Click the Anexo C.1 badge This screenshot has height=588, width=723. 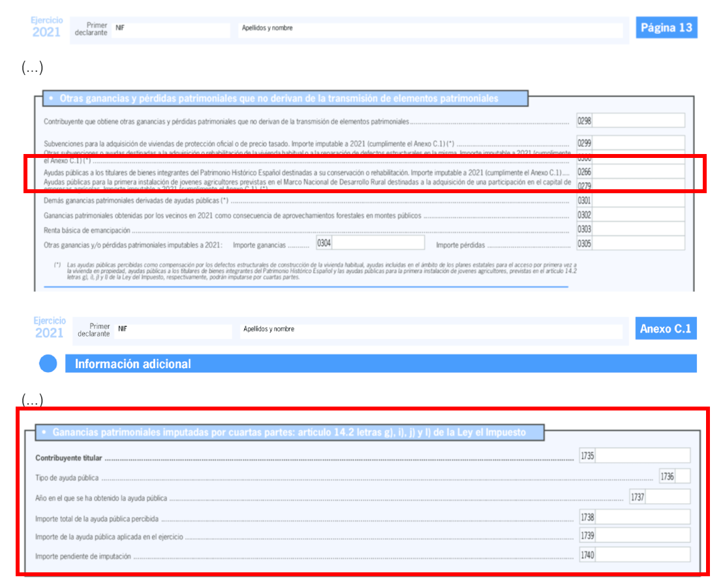click(665, 329)
